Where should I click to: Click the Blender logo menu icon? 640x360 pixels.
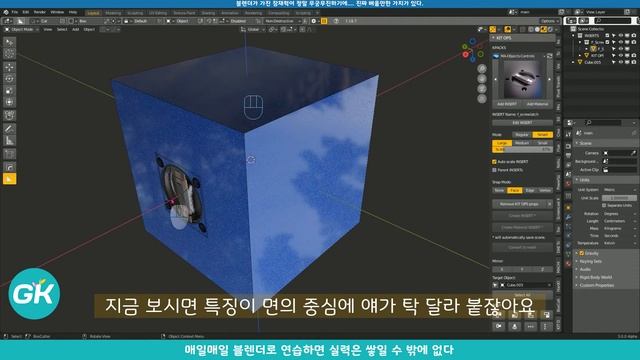coord(6,12)
